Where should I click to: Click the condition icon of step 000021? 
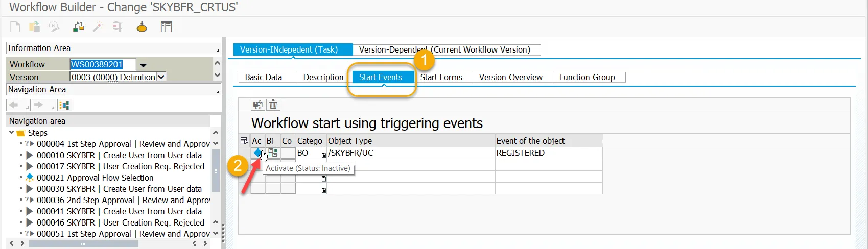(x=29, y=178)
